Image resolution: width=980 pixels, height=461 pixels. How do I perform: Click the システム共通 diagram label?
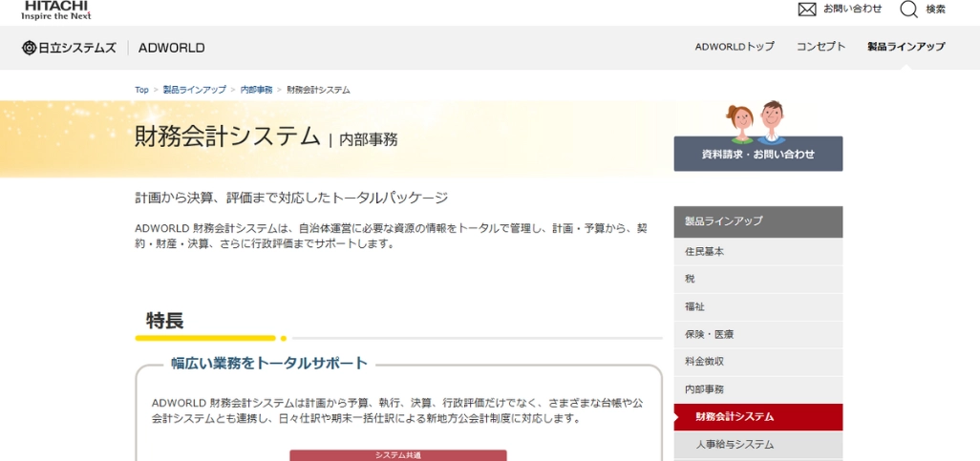(x=398, y=455)
